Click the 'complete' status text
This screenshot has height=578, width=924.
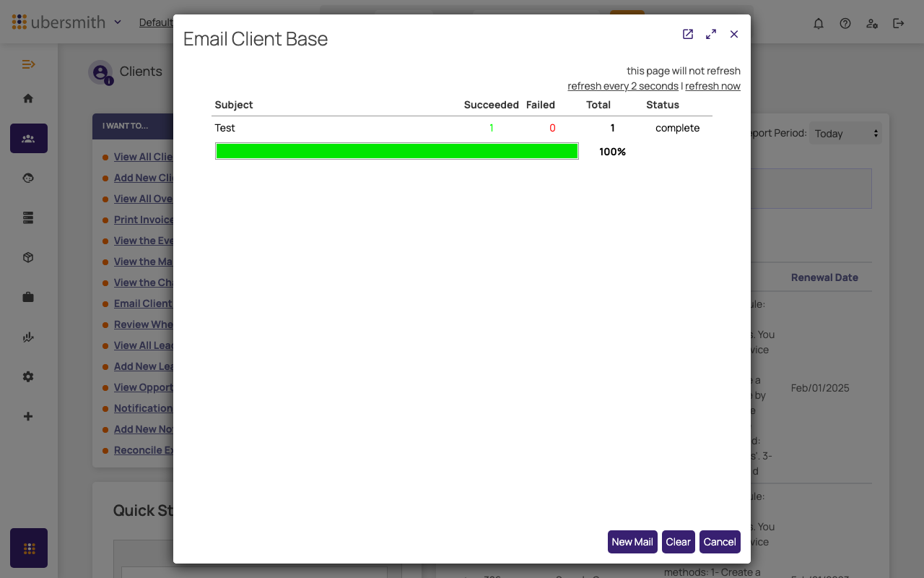[678, 128]
